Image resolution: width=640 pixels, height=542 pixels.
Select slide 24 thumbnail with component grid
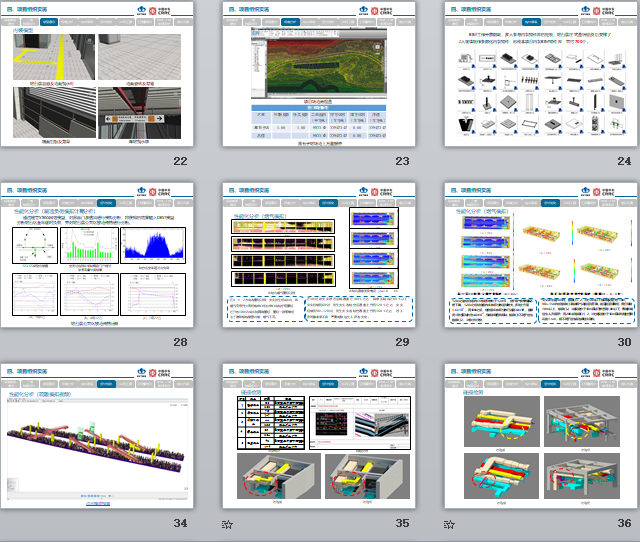540,74
